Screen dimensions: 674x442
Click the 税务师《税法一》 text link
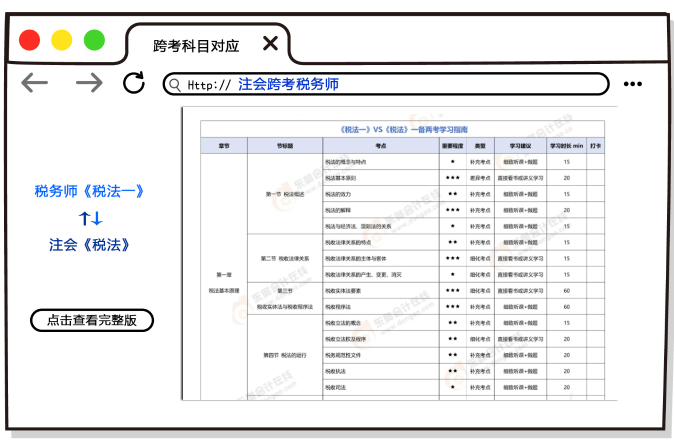tap(91, 192)
